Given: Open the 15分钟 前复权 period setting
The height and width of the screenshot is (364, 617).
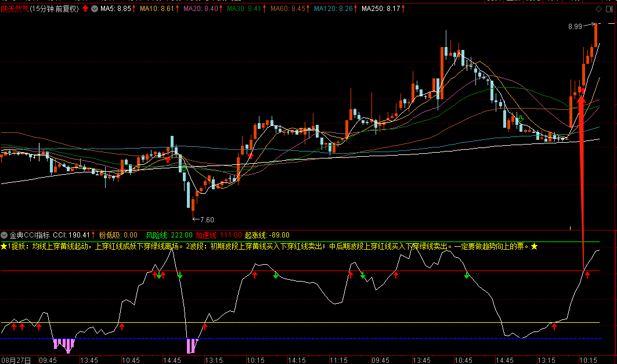Looking at the screenshot, I should (x=55, y=9).
